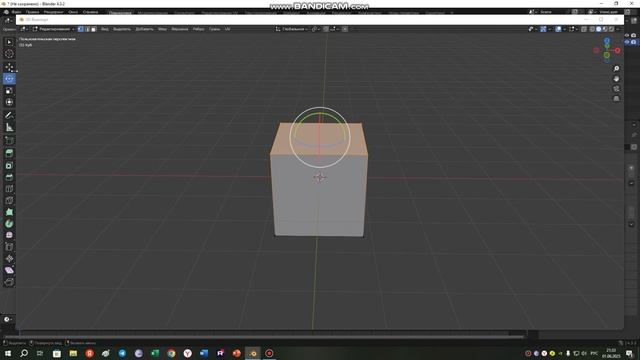640x360 pixels.
Task: Toggle proportional editing in header
Action: point(345,29)
